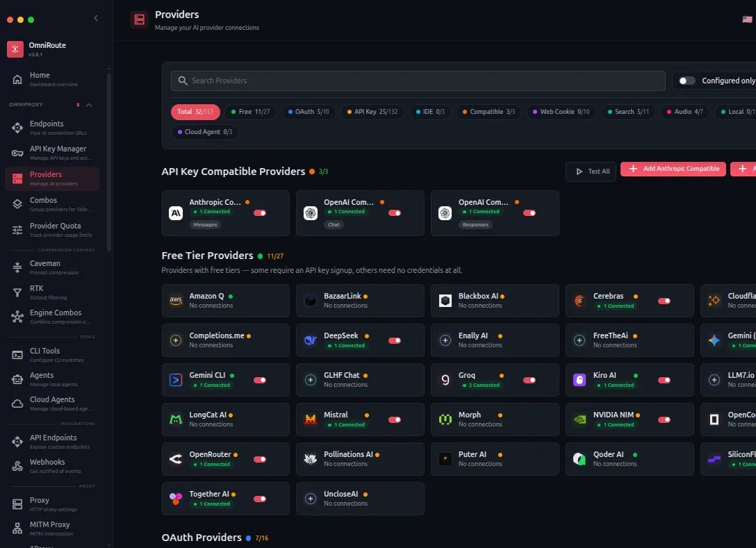Screen dimensions: 756x548
Task: Toggle the Gemini CLI provider switch
Action: point(260,380)
